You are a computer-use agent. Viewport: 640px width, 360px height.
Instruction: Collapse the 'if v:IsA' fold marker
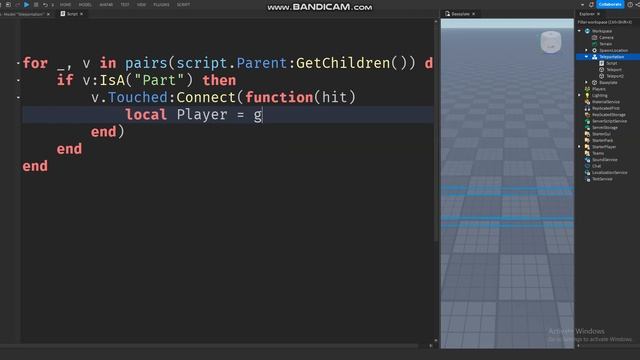click(18, 80)
